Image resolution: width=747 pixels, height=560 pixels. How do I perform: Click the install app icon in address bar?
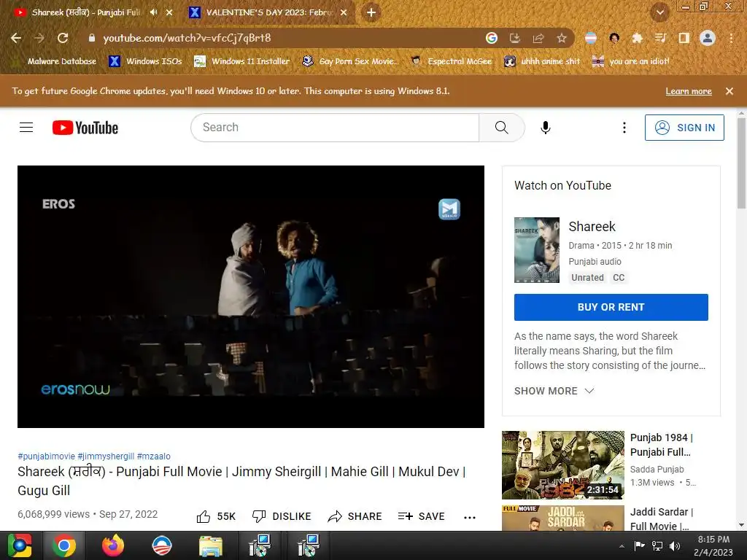click(x=515, y=38)
